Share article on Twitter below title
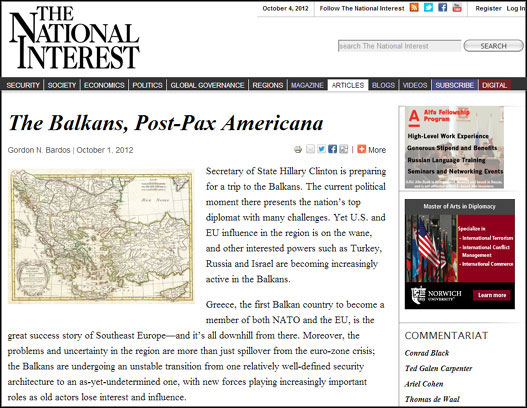Viewport: 527px width, 408px height. tap(322, 149)
